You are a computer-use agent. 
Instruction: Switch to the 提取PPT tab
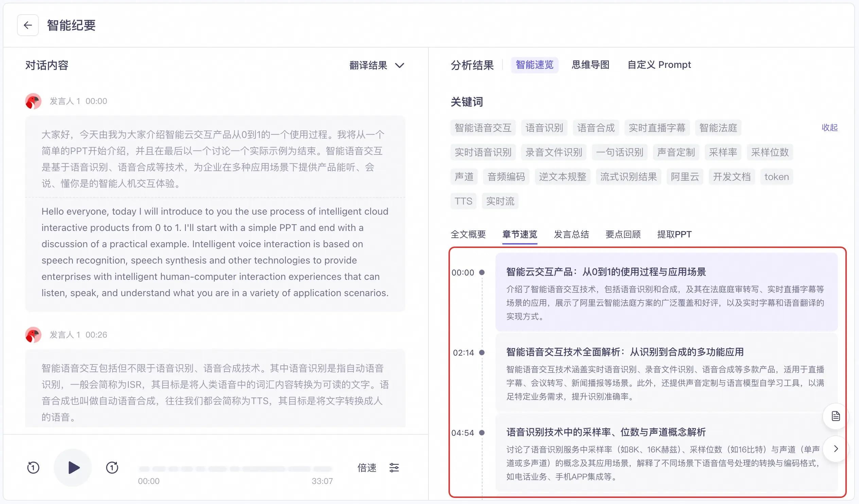pos(674,234)
